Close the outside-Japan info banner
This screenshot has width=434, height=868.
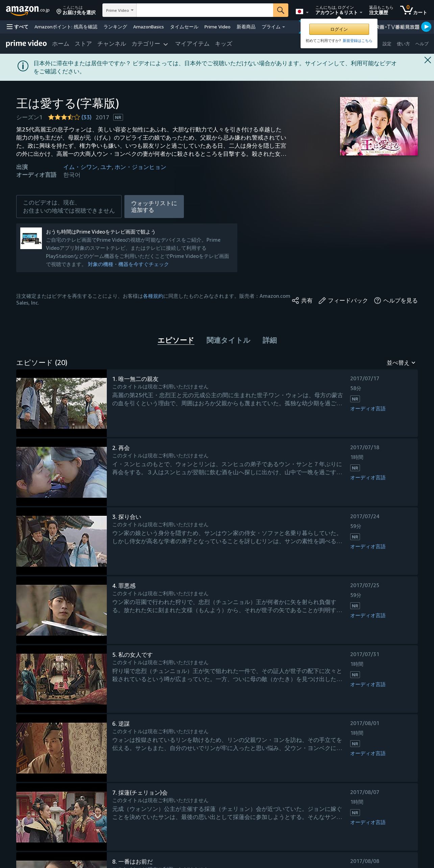pyautogui.click(x=428, y=60)
